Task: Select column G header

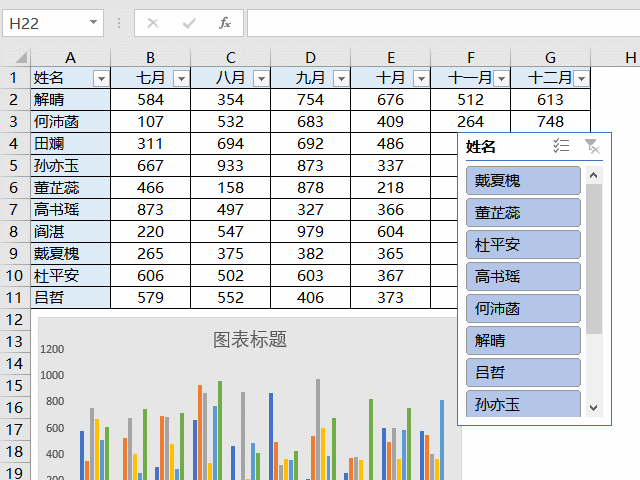Action: (551, 58)
